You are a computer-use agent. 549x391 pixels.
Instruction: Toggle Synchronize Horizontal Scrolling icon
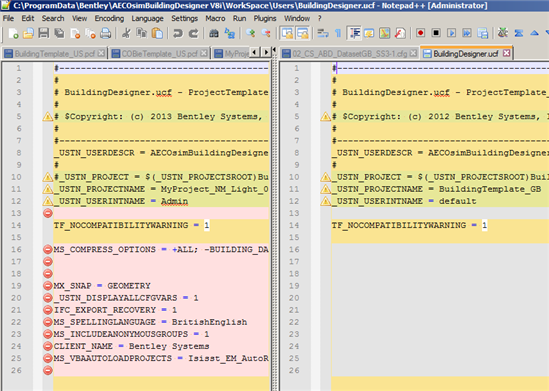[303, 33]
